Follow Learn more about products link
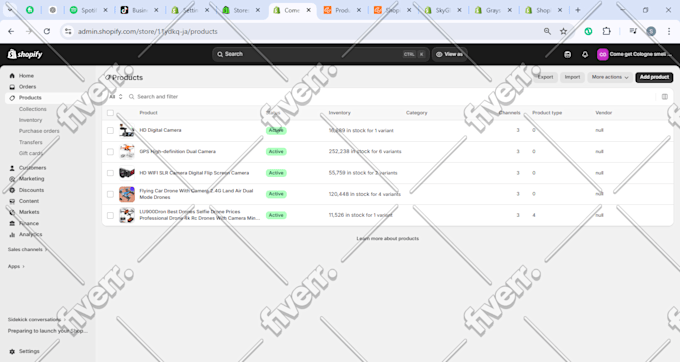 coord(388,238)
